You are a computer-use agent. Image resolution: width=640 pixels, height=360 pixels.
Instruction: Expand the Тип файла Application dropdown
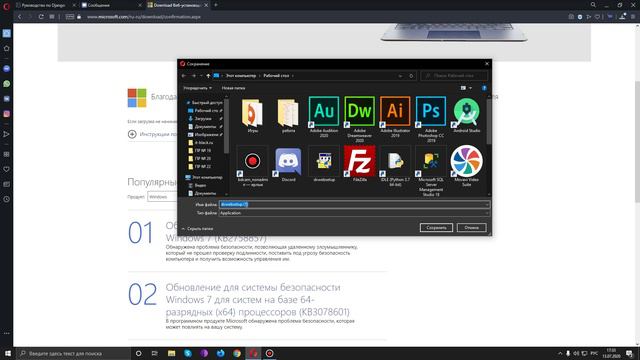point(487,213)
